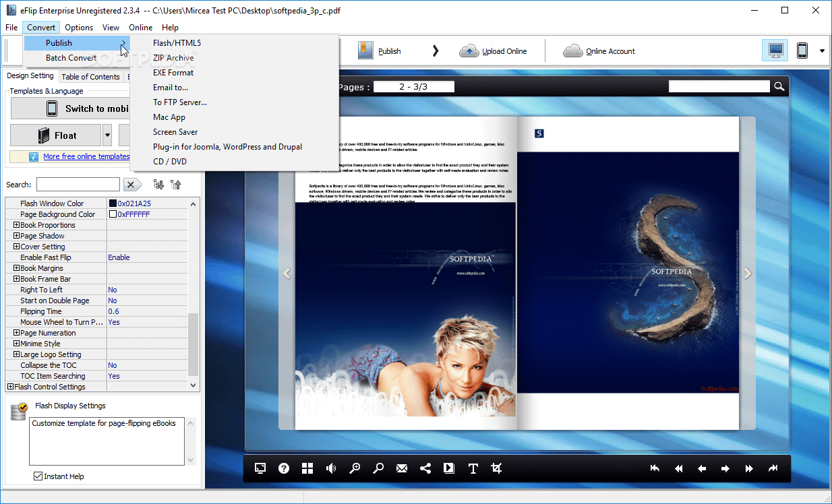Jump to last page

tap(773, 468)
